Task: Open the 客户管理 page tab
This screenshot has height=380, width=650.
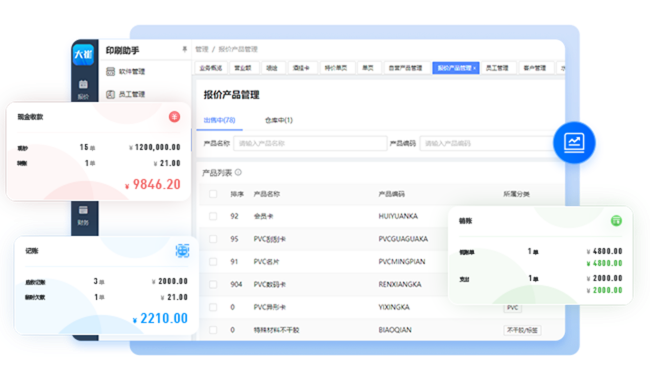Action: [x=535, y=68]
